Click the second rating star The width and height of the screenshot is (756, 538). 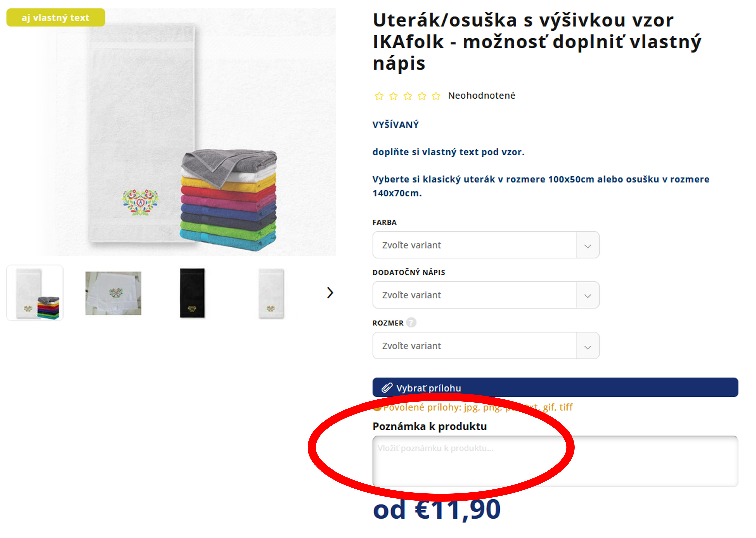[x=393, y=96]
